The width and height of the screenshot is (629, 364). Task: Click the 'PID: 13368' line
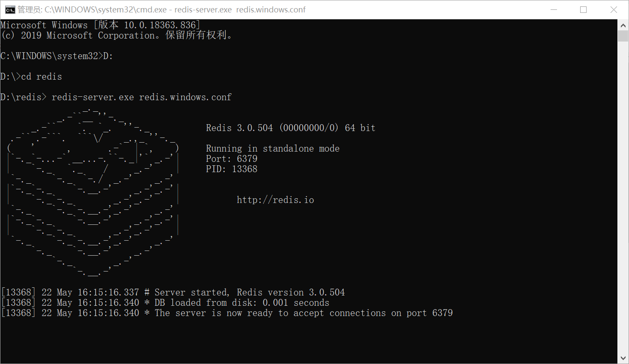click(231, 169)
